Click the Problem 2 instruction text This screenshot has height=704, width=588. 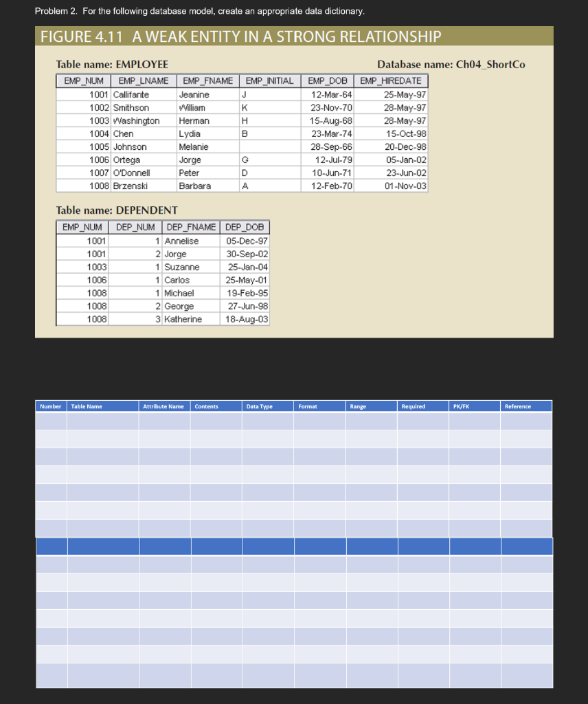click(200, 11)
